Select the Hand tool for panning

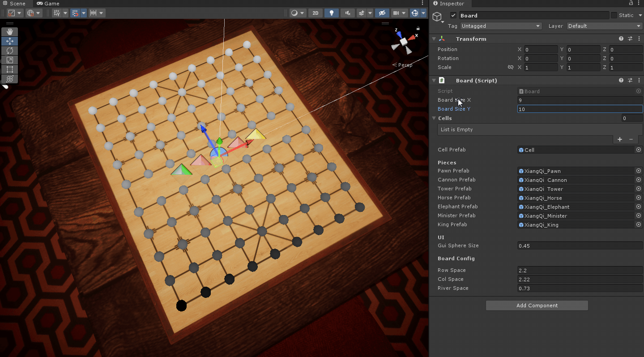point(9,31)
